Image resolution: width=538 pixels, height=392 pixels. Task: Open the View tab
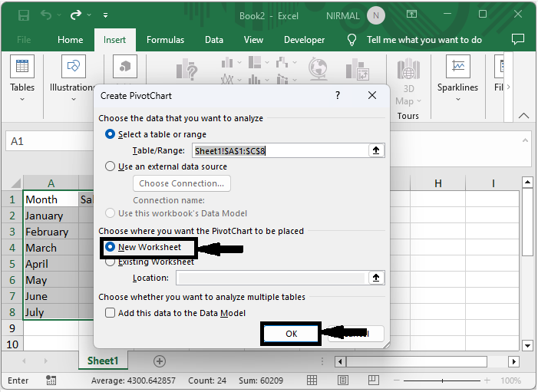tap(253, 40)
